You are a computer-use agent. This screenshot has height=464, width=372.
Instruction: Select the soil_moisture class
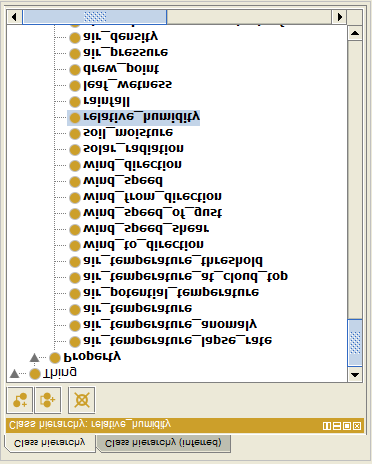pos(121,133)
